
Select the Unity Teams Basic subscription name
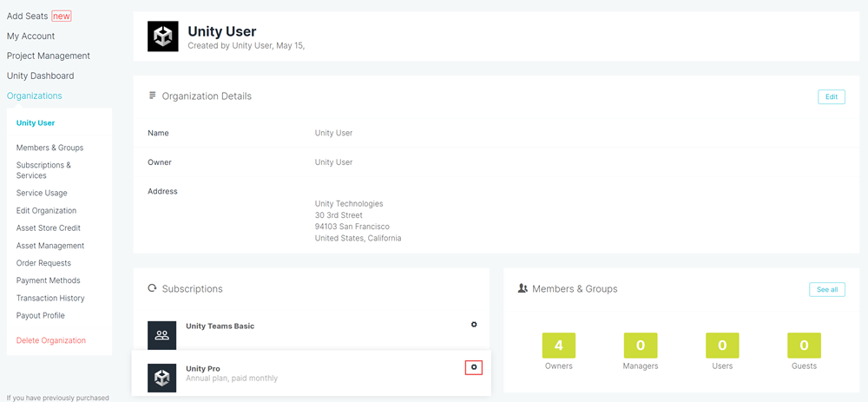220,326
